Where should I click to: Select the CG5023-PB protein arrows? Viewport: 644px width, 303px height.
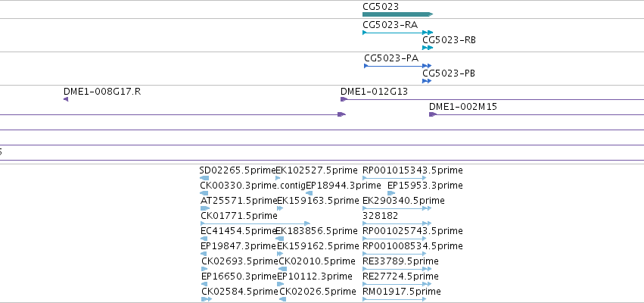pos(427,81)
